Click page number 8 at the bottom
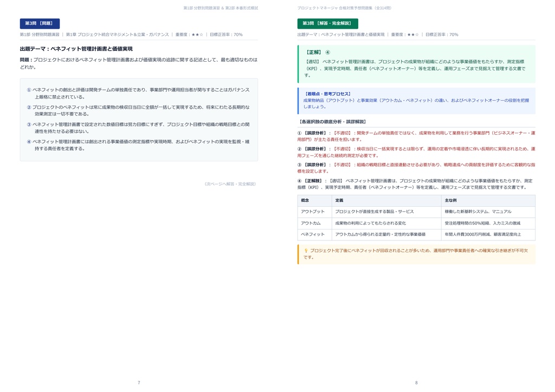 416,383
